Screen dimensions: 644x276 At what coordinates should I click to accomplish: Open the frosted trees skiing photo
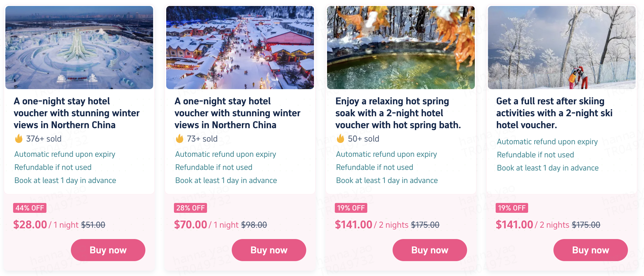click(562, 47)
